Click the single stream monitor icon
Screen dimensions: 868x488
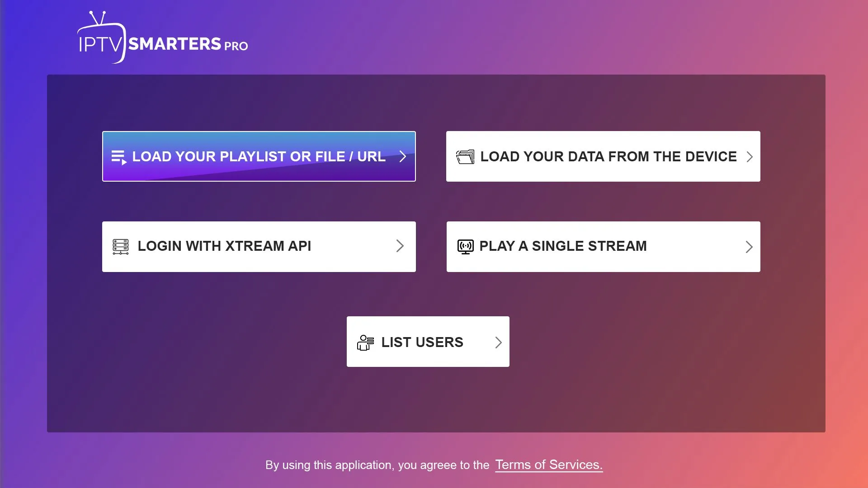466,246
